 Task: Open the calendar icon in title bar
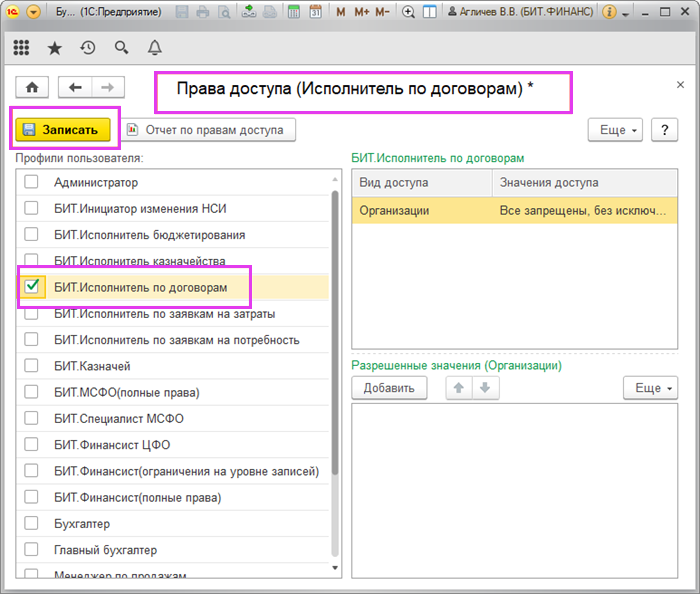(x=315, y=13)
